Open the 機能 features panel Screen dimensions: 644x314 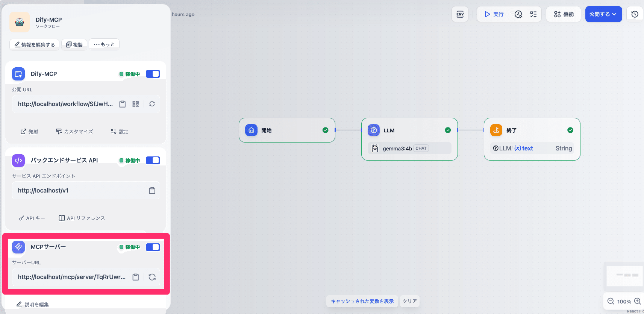click(564, 14)
